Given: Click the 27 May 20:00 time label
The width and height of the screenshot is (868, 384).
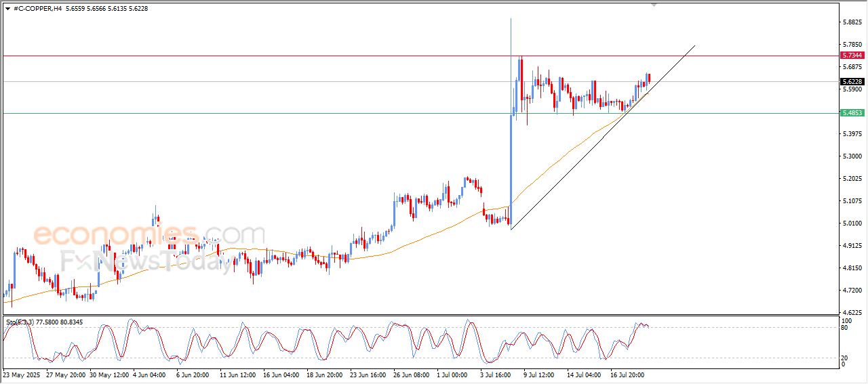Looking at the screenshot, I should [x=66, y=375].
